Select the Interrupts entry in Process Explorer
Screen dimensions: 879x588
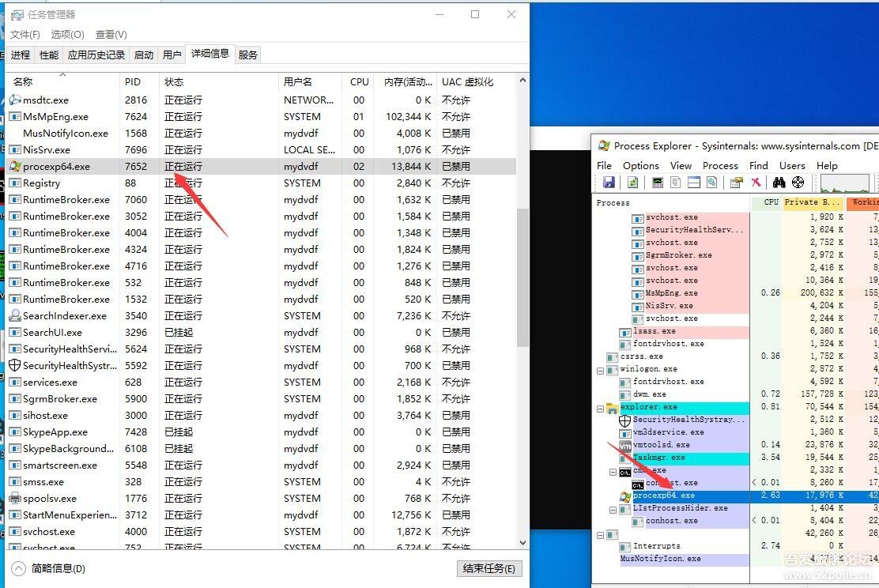(x=656, y=546)
